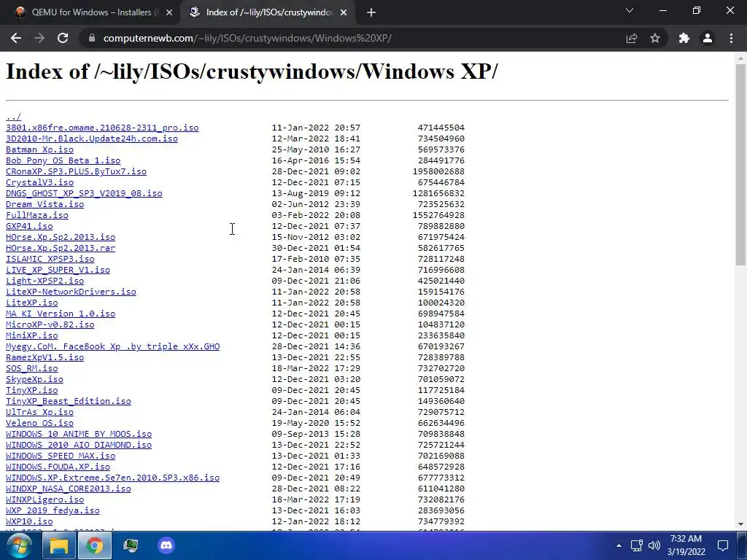This screenshot has height=560, width=747.
Task: Click WINDOWS_2010_AIO_DIAMOND.iso link
Action: click(79, 446)
